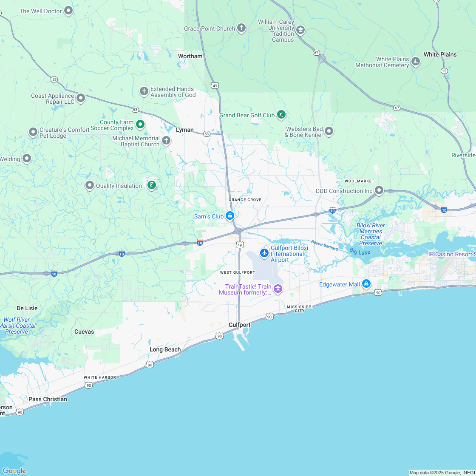Click the TrainTastic Train Museum icon

tap(278, 289)
